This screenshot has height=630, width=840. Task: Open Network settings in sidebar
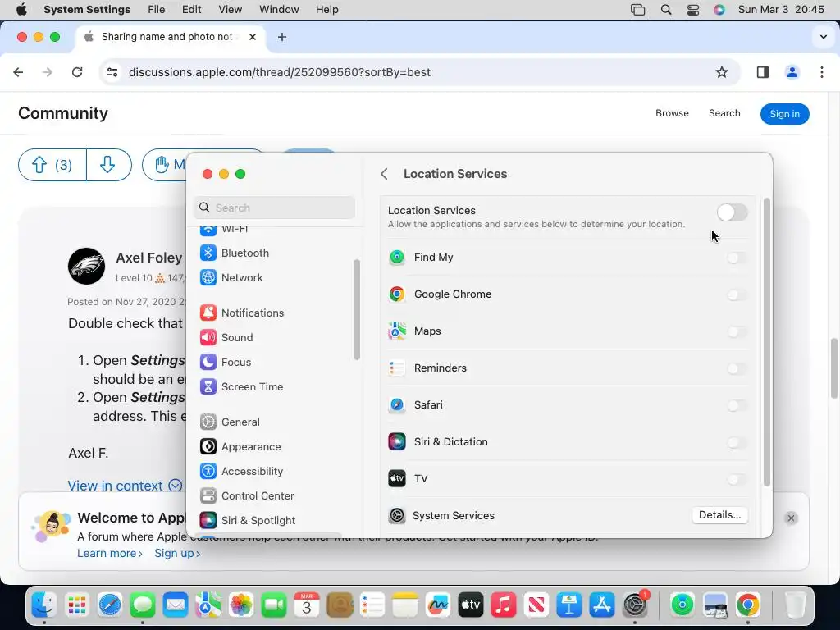[231, 277]
